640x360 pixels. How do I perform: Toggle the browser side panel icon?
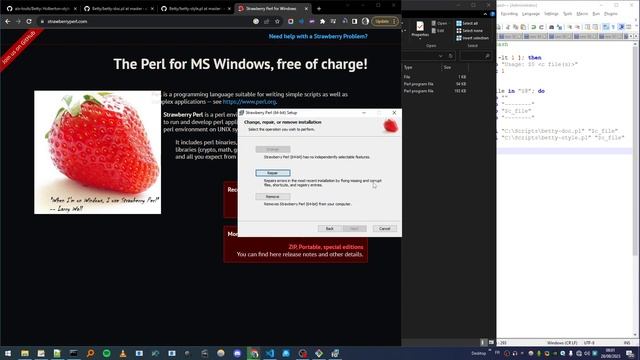coord(355,21)
